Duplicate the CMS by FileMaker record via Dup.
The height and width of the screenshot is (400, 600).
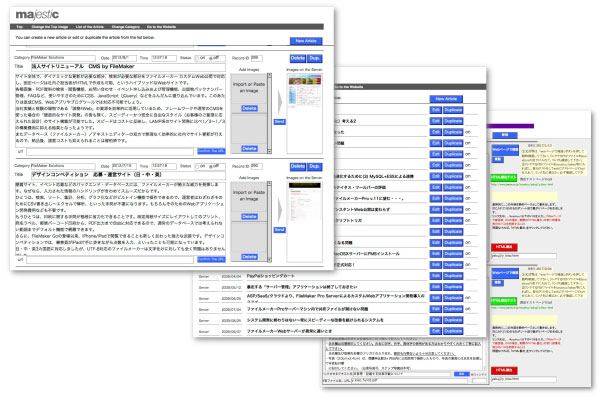click(315, 58)
